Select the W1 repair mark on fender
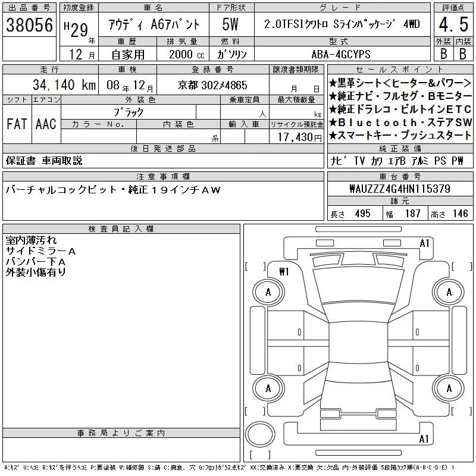The height and width of the screenshot is (476, 476). click(x=284, y=272)
